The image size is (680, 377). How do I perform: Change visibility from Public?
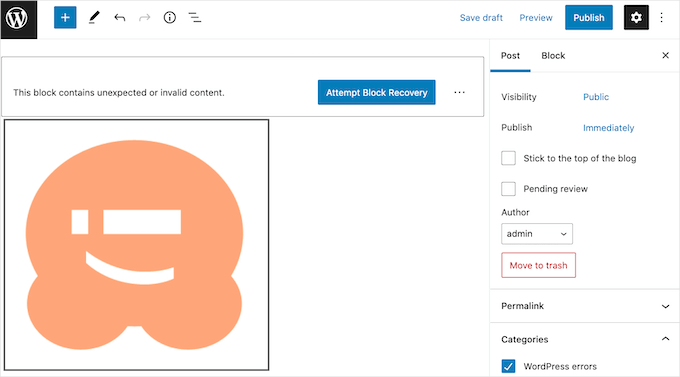click(x=595, y=97)
